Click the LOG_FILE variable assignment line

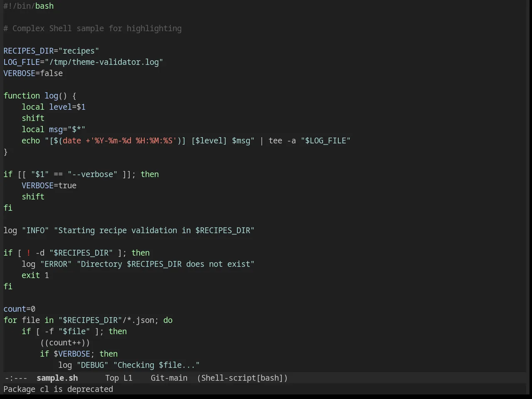(83, 62)
